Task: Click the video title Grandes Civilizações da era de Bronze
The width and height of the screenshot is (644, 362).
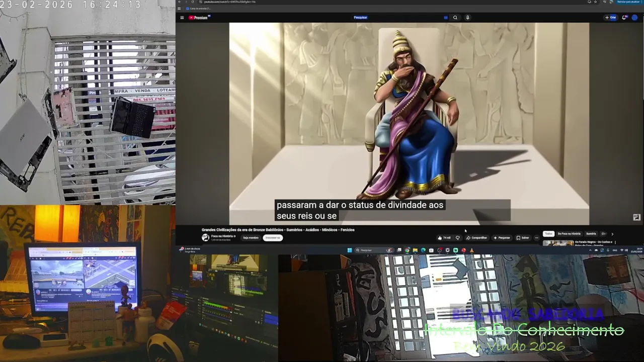Action: [278, 230]
